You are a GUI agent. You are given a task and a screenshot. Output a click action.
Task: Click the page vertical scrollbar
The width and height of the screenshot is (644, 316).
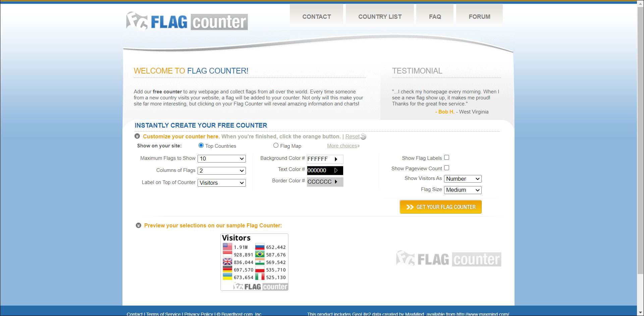coord(640,141)
